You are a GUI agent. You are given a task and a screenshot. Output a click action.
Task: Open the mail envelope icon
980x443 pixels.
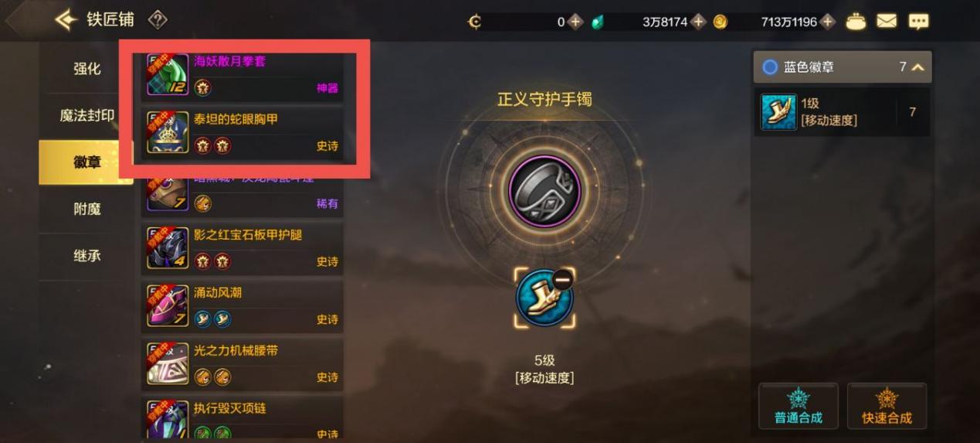coord(887,22)
